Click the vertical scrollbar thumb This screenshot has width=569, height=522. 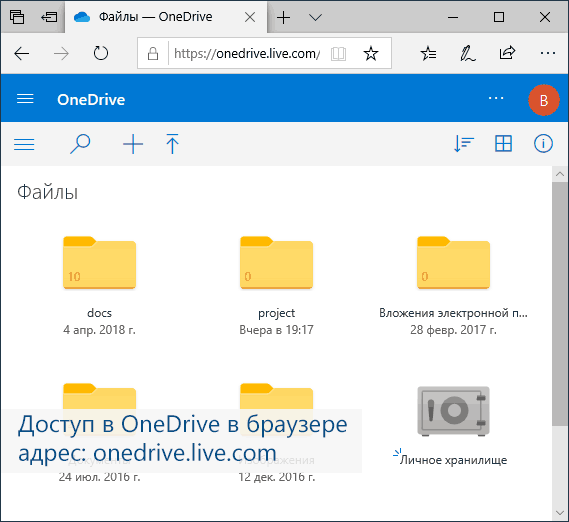560,304
